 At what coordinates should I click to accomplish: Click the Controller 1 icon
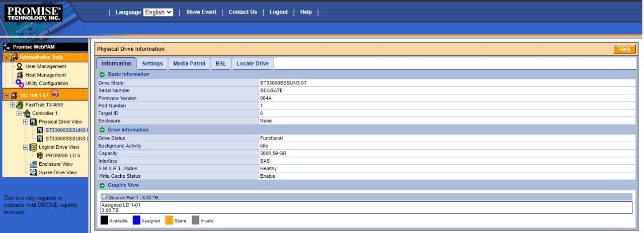pyautogui.click(x=27, y=113)
